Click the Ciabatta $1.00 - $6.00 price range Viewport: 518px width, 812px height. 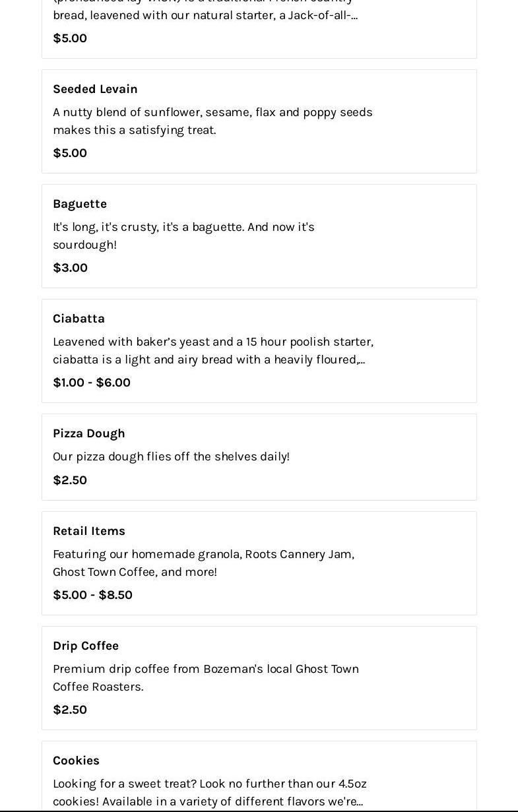pos(92,383)
